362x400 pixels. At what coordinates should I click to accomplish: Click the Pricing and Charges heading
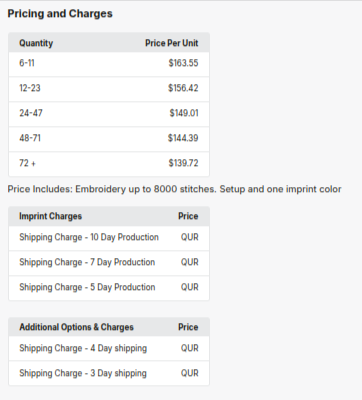60,14
